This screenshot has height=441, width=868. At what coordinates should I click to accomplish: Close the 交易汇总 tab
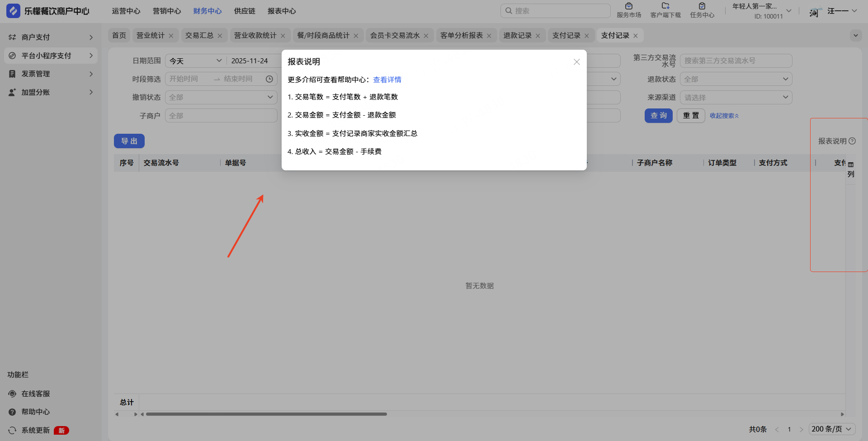click(220, 36)
